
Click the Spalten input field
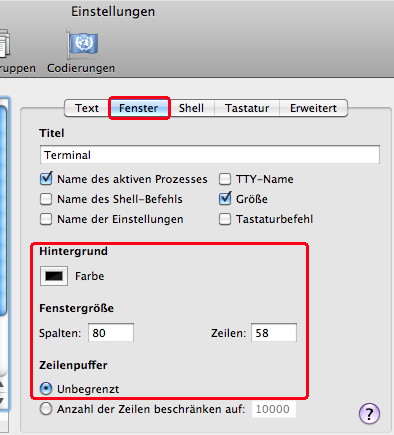pos(111,333)
